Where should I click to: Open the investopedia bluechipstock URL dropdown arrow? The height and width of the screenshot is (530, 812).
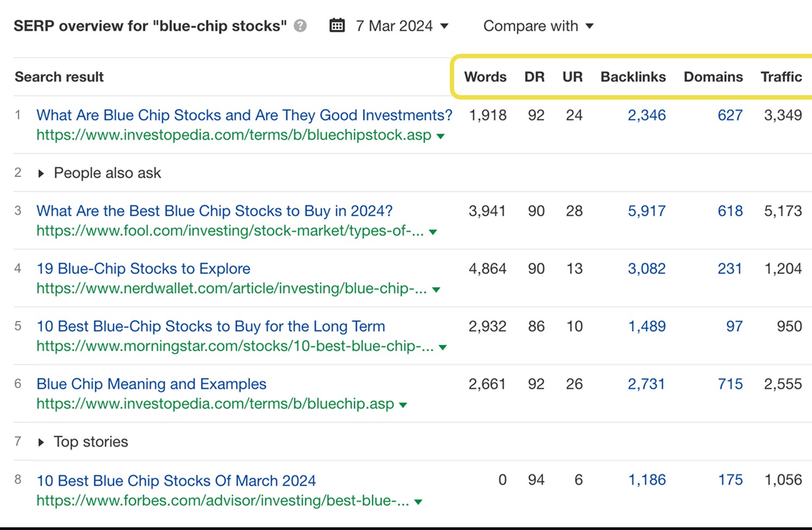(x=441, y=136)
